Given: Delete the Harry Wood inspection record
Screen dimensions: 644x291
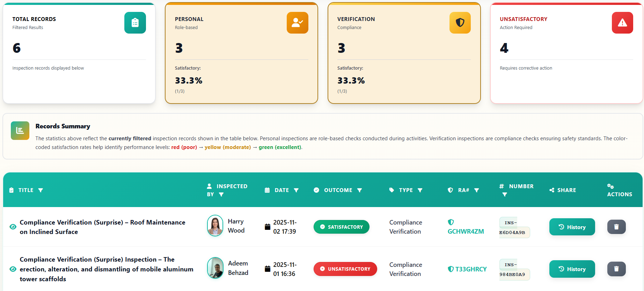Looking at the screenshot, I should click(616, 227).
